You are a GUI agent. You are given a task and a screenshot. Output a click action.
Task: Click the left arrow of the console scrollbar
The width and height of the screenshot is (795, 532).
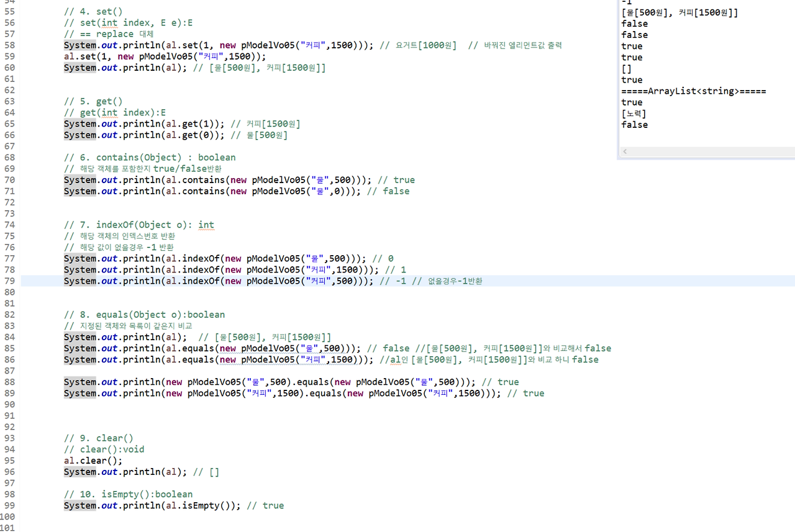click(625, 151)
